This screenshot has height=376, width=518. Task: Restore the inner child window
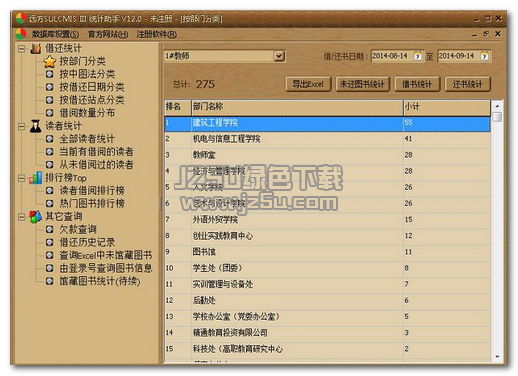point(486,34)
